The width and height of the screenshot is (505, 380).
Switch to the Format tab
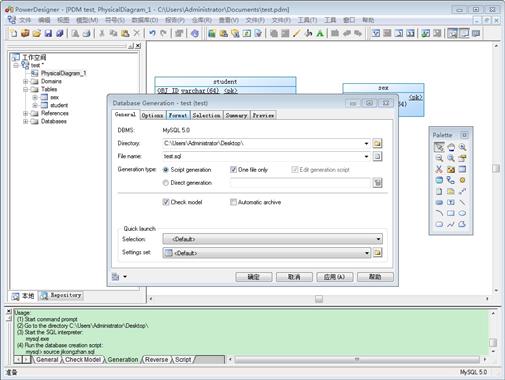pyautogui.click(x=178, y=115)
